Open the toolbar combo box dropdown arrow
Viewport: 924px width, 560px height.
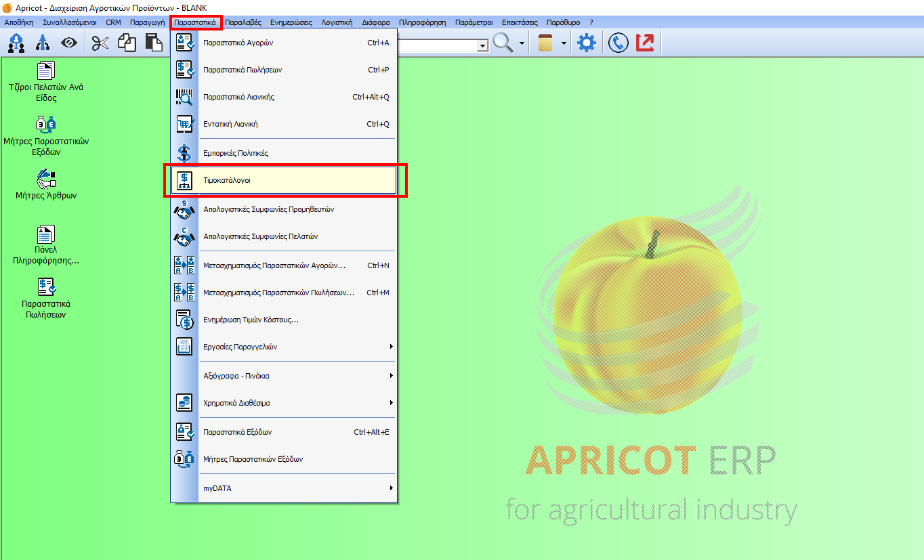coord(483,45)
